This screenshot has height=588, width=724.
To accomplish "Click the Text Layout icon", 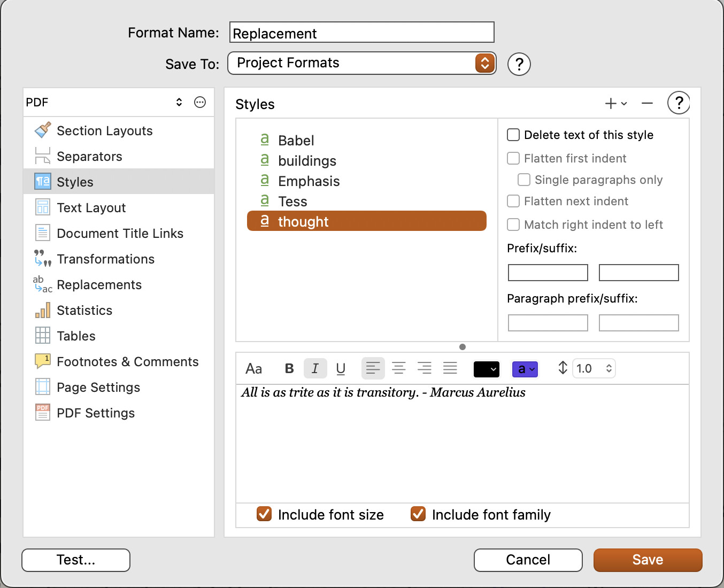I will tap(43, 207).
